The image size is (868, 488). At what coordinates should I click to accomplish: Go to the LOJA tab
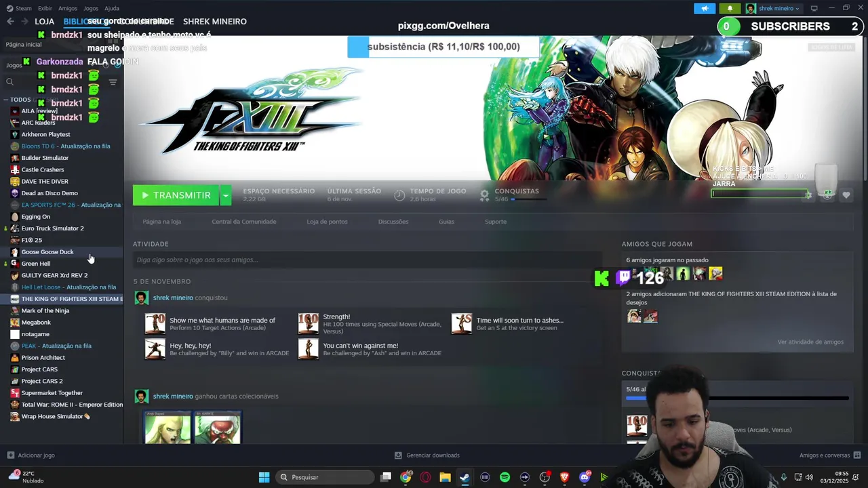tap(44, 22)
